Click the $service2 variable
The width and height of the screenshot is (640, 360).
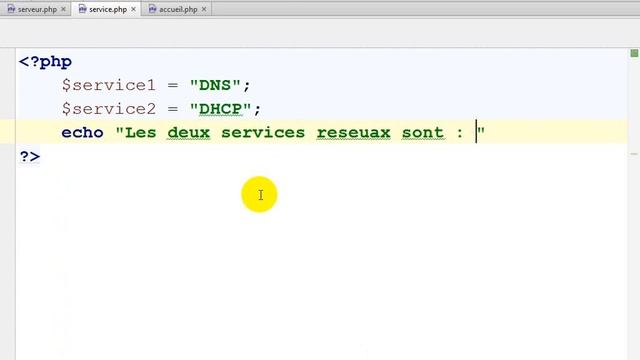(109, 109)
